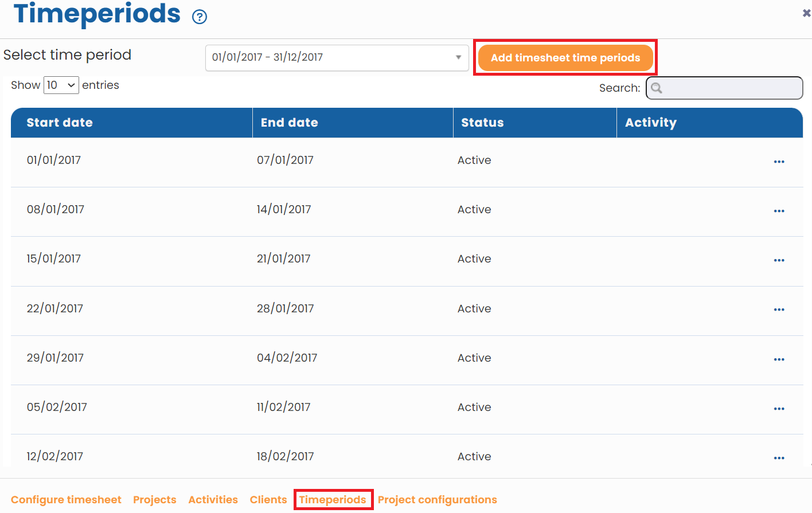Select the Timeperiods navigation item
The width and height of the screenshot is (812, 513).
click(x=333, y=499)
